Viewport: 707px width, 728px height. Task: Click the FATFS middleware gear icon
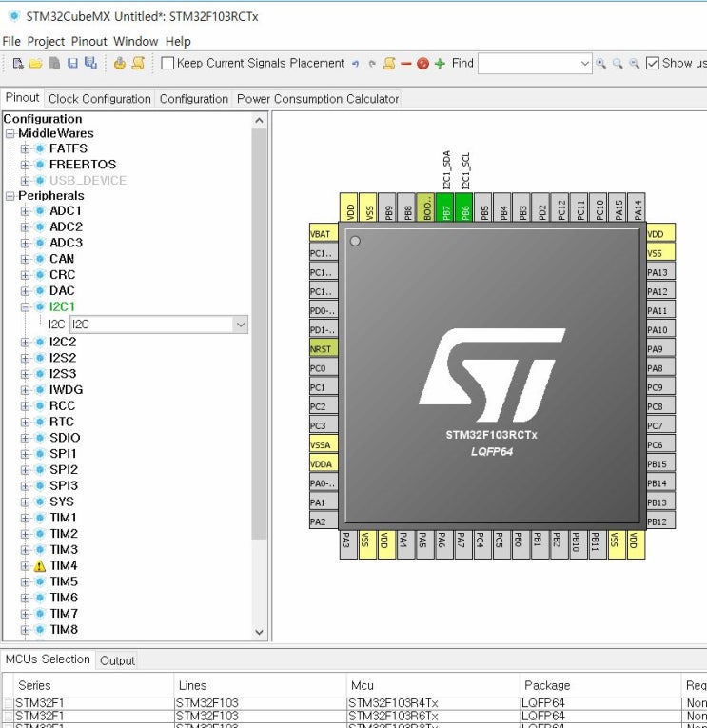point(40,148)
